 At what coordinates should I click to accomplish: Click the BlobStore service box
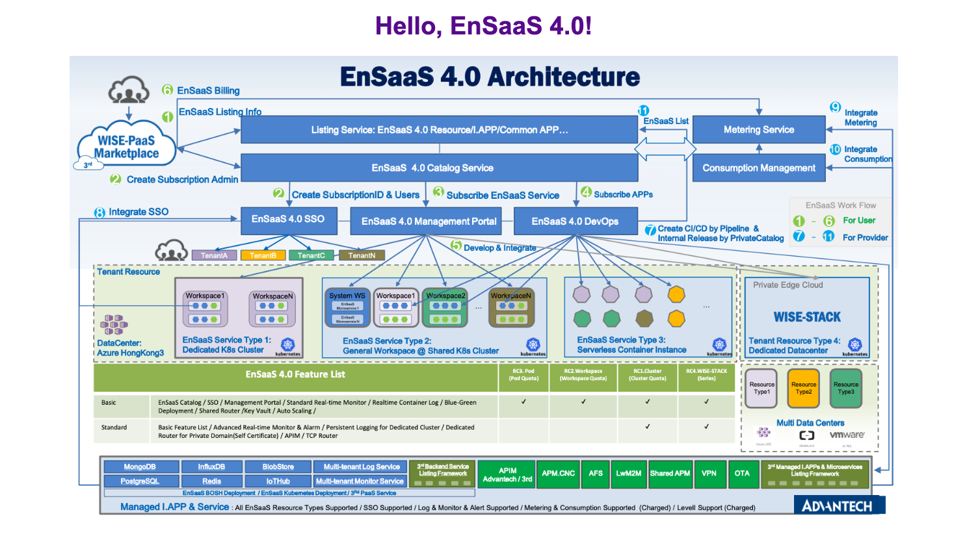pyautogui.click(x=278, y=466)
